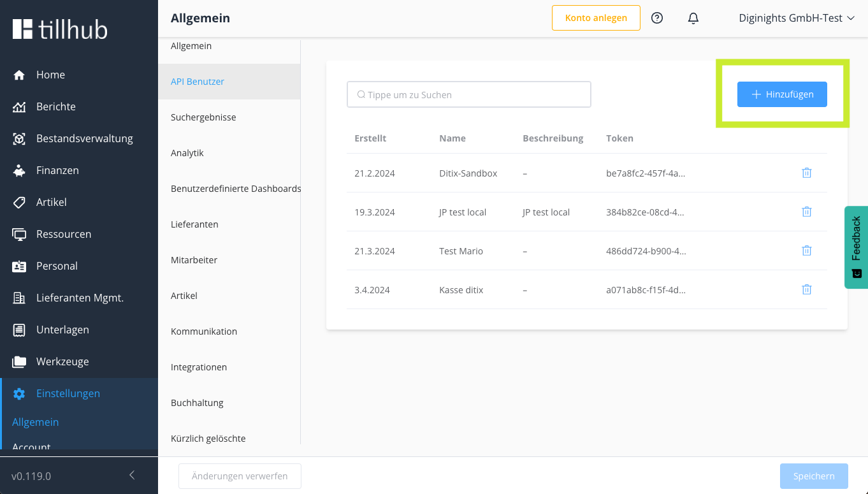Delete the Ditix-Sandbox API user
Viewport: 868px width, 494px height.
(806, 173)
